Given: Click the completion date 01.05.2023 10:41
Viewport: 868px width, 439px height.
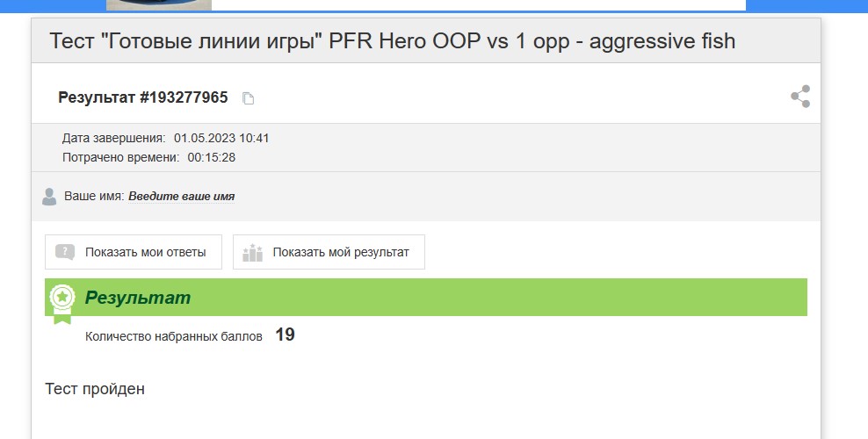Looking at the screenshot, I should [221, 138].
